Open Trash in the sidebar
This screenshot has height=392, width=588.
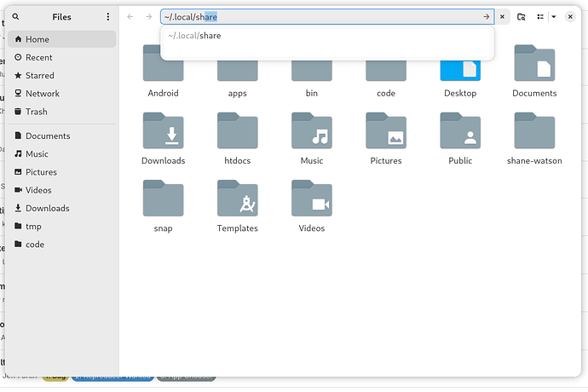pos(62,112)
